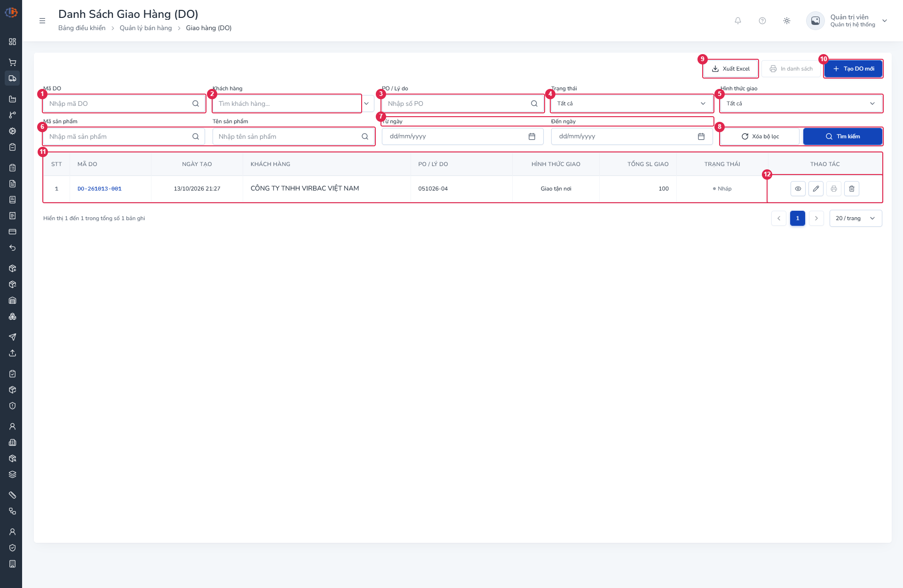Open the Trạng thái dropdown

click(632, 103)
